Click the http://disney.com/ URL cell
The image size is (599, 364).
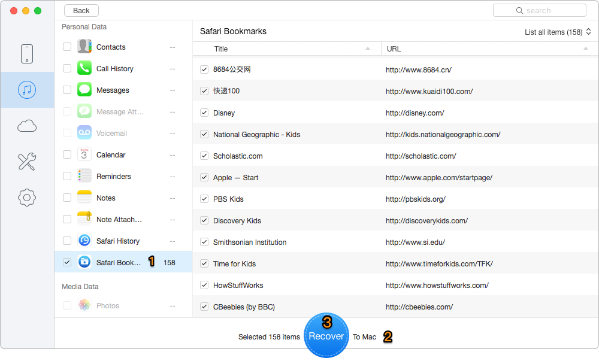(x=415, y=113)
